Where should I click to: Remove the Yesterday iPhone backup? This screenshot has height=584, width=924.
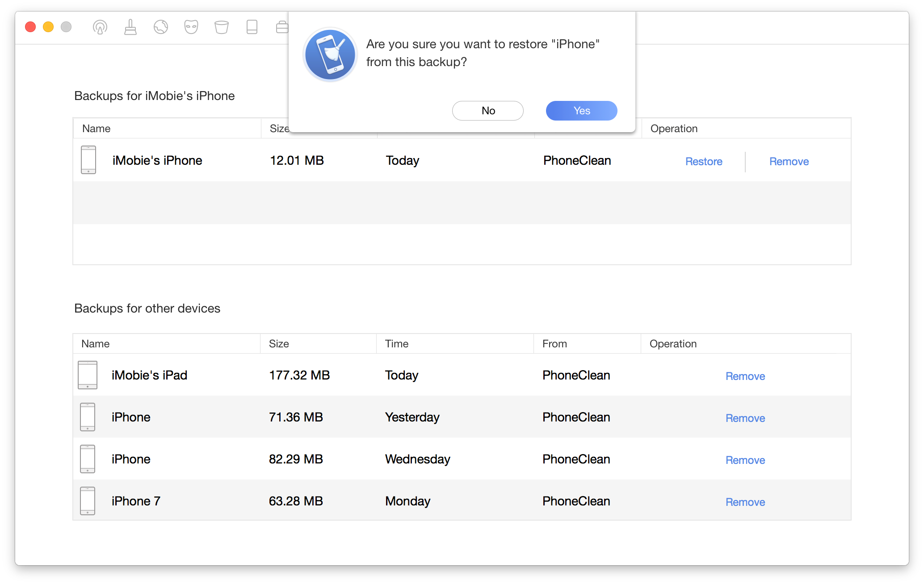(745, 418)
